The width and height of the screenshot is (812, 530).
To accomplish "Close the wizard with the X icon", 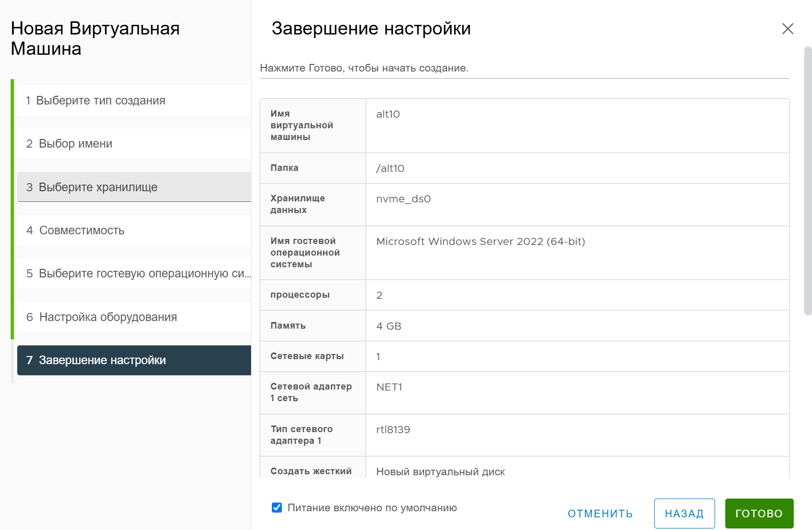I will pos(788,28).
